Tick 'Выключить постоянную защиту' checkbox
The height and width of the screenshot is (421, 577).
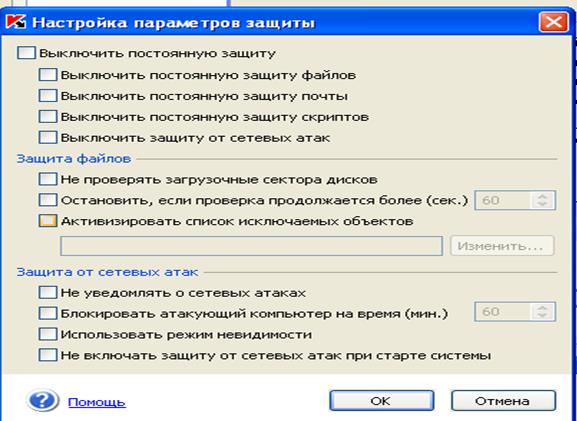26,53
